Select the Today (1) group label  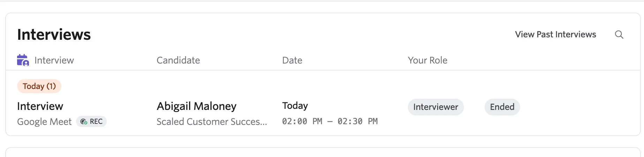pyautogui.click(x=39, y=86)
